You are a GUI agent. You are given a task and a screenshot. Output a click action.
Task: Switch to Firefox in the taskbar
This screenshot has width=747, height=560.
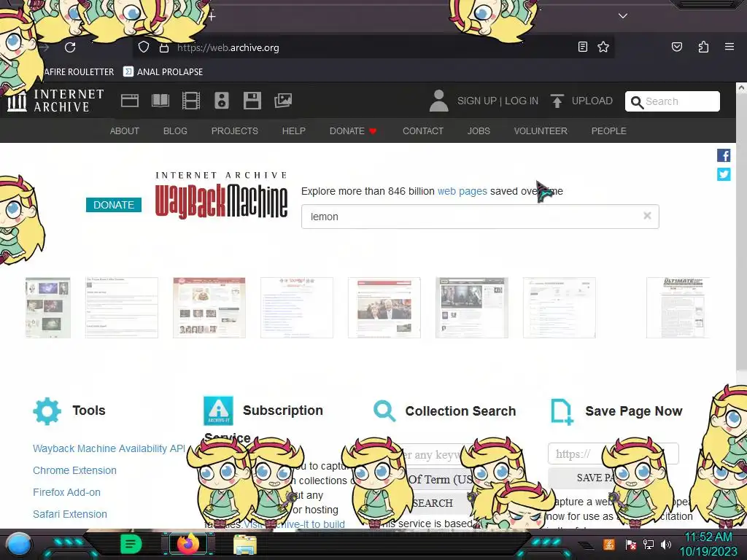coord(188,544)
